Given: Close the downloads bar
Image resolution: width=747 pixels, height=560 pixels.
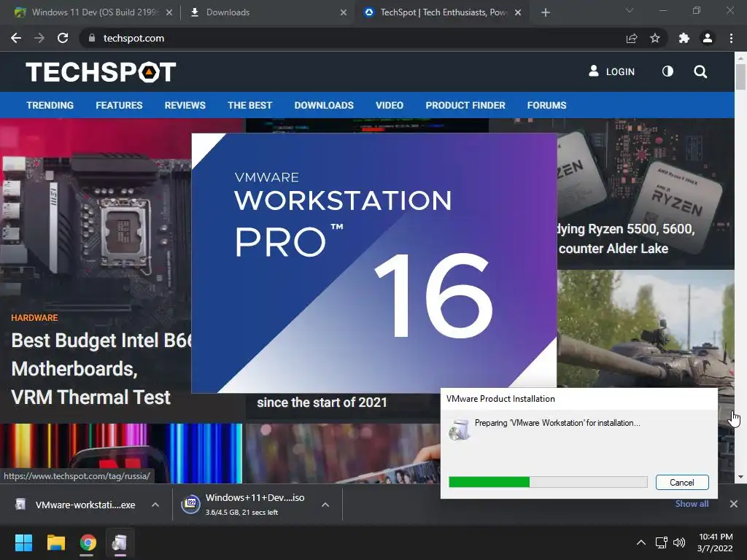Looking at the screenshot, I should (x=734, y=504).
